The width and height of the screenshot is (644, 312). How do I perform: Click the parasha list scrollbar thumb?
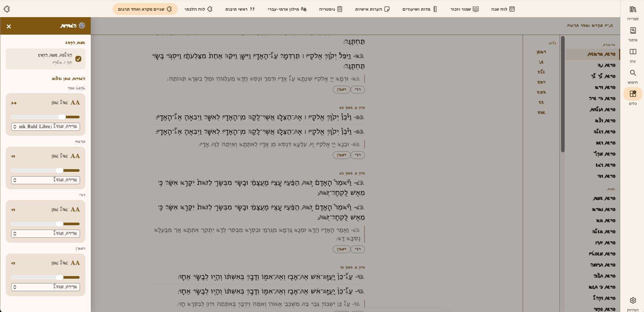[563, 94]
